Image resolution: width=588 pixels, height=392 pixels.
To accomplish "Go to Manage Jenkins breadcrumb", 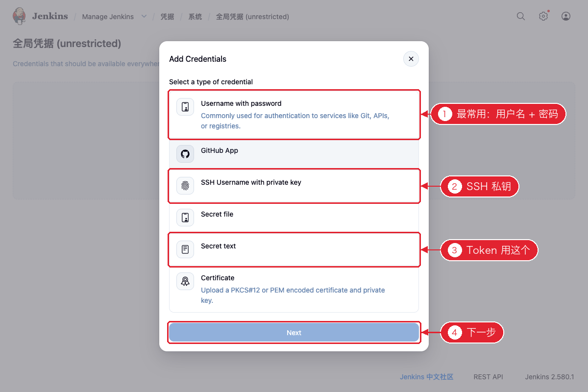I will point(108,17).
